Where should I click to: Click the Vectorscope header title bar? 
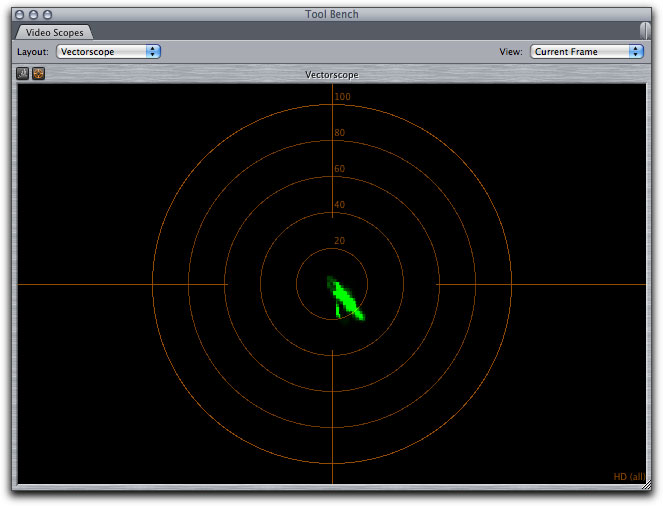[331, 75]
